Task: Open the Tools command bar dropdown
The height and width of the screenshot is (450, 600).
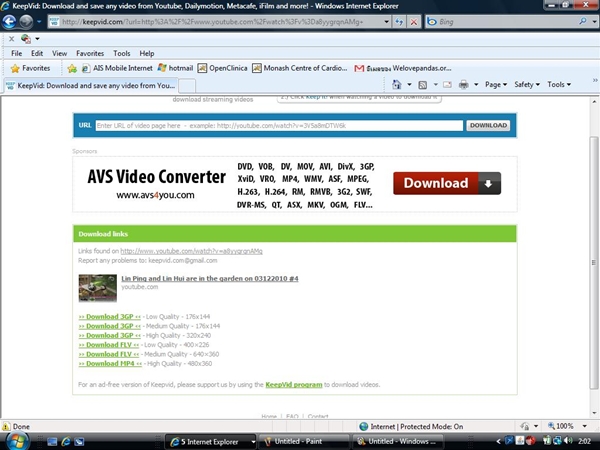Action: [x=559, y=85]
